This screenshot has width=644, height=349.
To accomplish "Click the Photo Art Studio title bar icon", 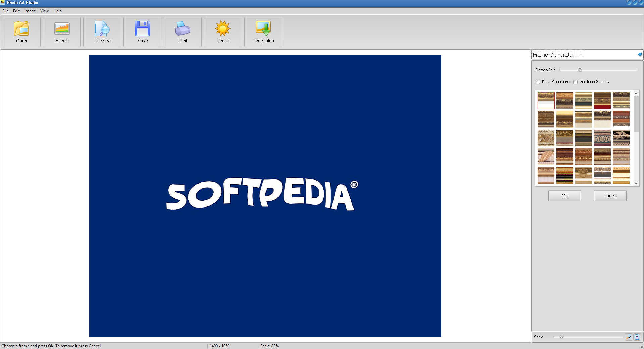I will pyautogui.click(x=3, y=3).
